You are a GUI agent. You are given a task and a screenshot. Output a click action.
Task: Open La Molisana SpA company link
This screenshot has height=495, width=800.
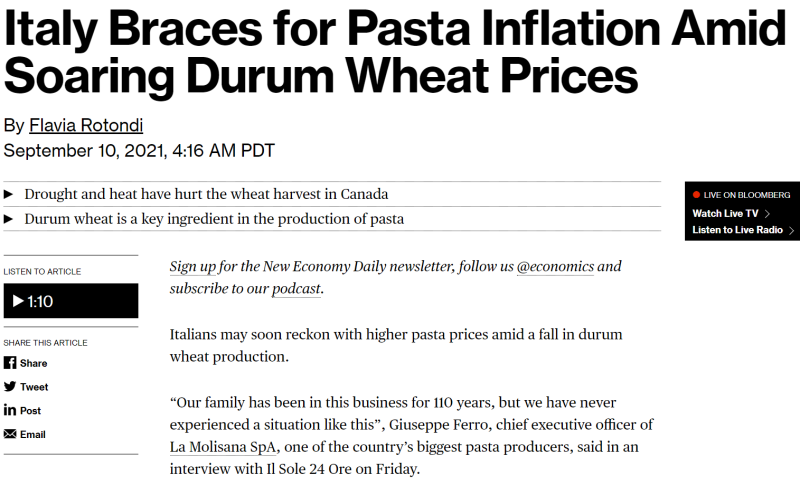tap(222, 447)
